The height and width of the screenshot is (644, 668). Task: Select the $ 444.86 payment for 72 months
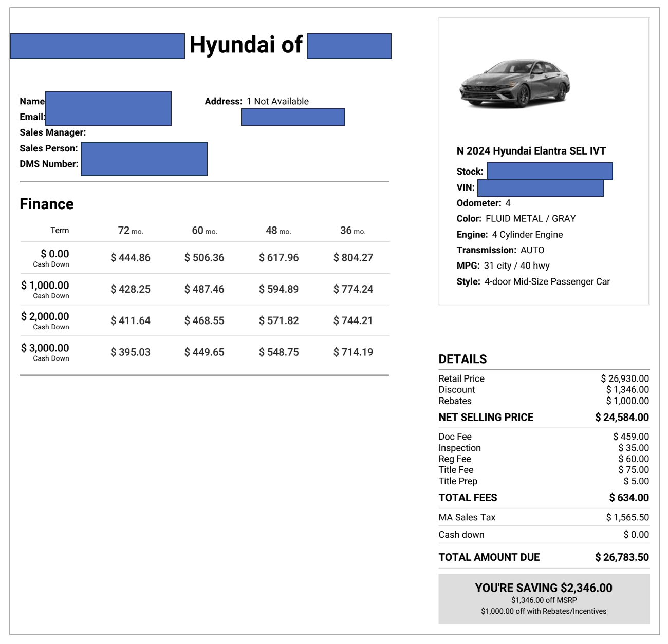(x=131, y=258)
